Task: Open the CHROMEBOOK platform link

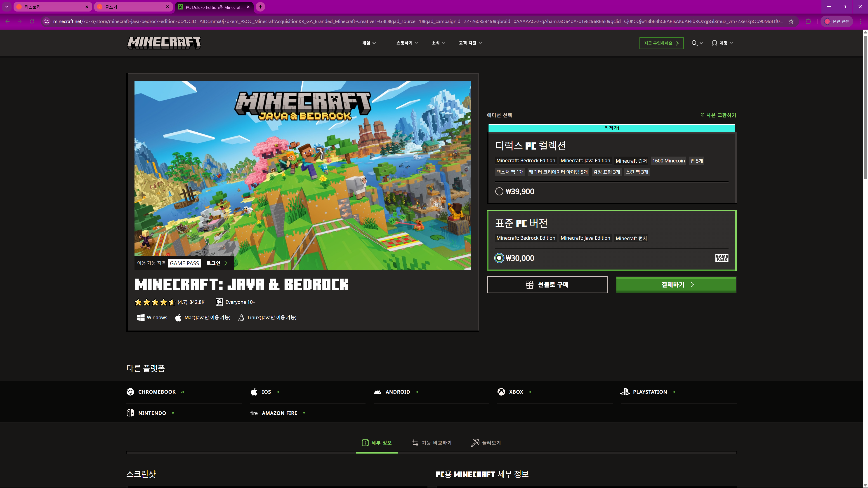Action: (157, 392)
